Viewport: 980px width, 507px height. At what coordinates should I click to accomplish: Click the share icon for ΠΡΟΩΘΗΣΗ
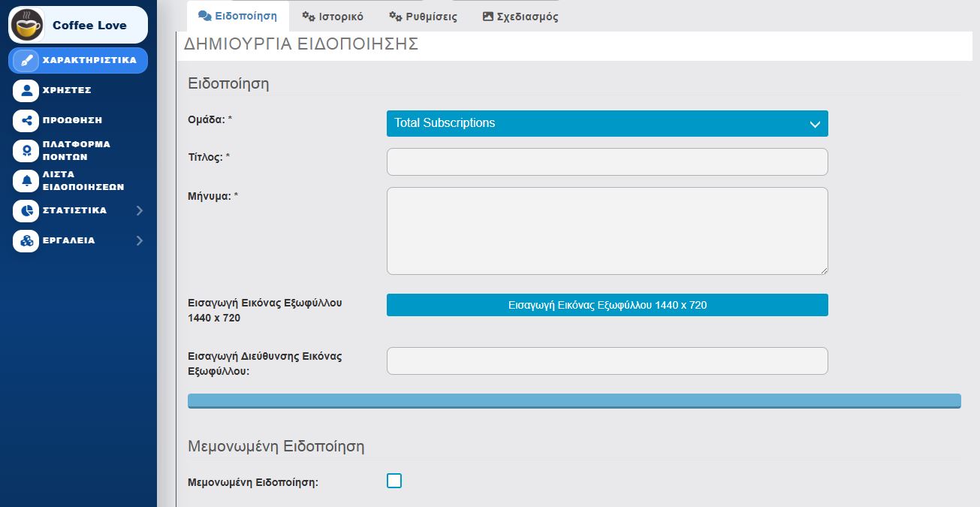pyautogui.click(x=26, y=121)
